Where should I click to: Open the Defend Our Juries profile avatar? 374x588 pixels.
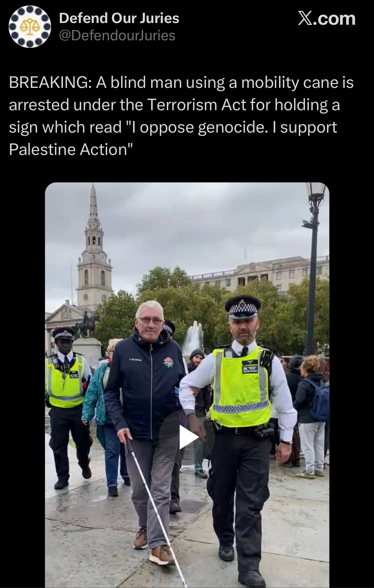(x=30, y=26)
